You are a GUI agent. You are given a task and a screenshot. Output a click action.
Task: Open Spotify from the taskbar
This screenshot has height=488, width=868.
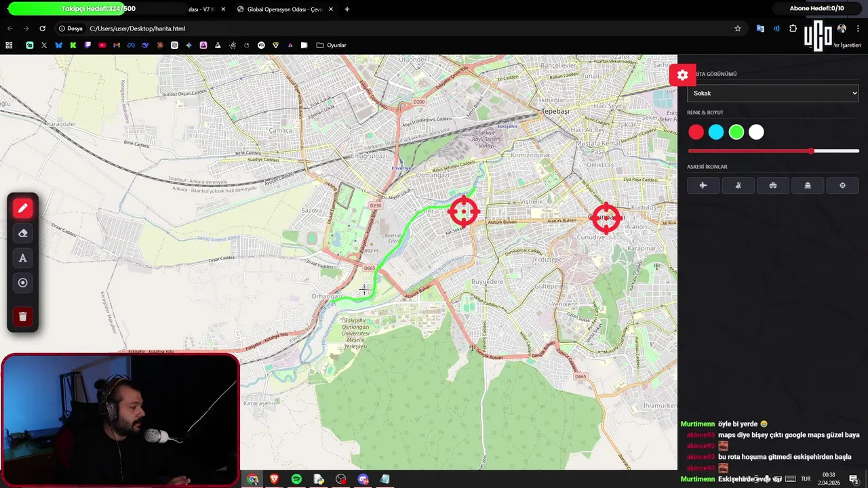click(x=296, y=479)
